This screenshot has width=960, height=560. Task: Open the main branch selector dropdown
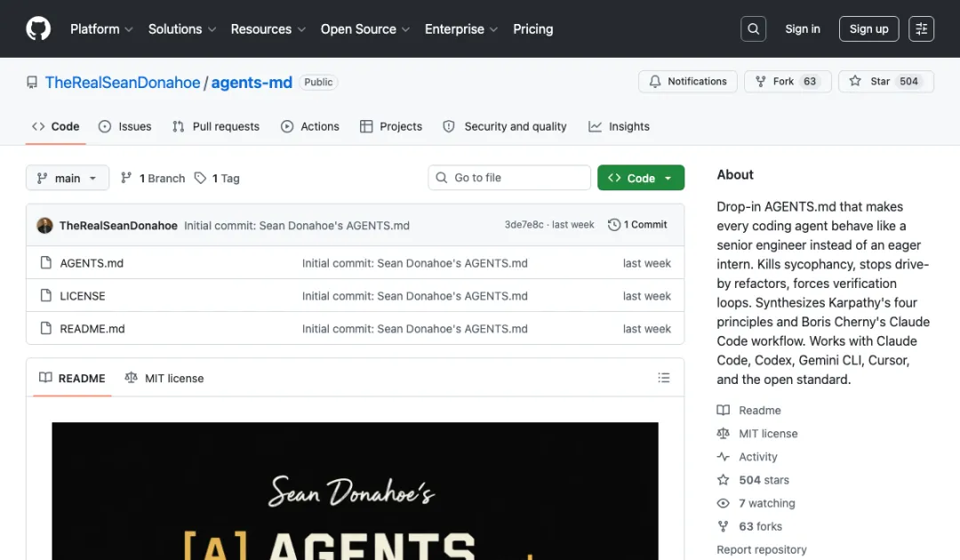point(68,178)
